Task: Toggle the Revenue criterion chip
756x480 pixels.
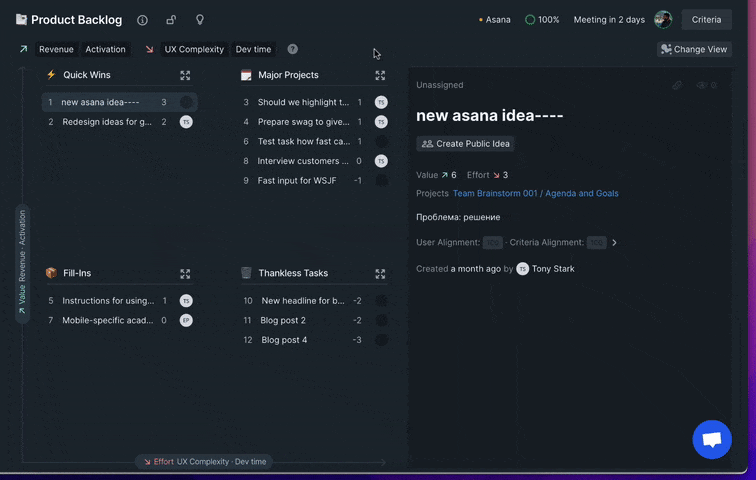Action: point(56,49)
